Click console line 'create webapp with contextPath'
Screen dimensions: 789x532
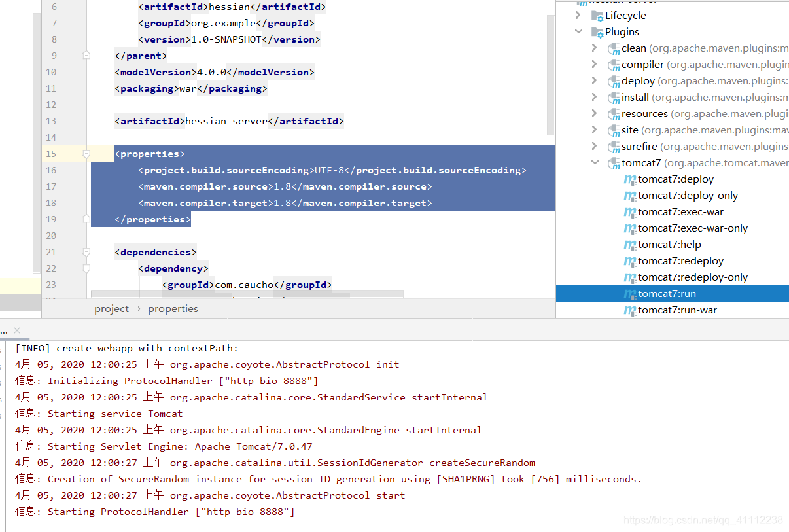(x=127, y=348)
